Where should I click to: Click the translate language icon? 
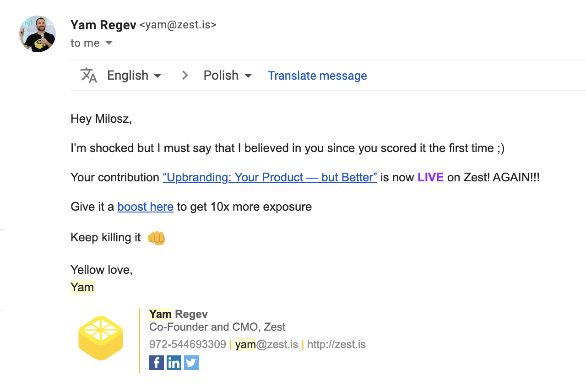click(x=89, y=75)
